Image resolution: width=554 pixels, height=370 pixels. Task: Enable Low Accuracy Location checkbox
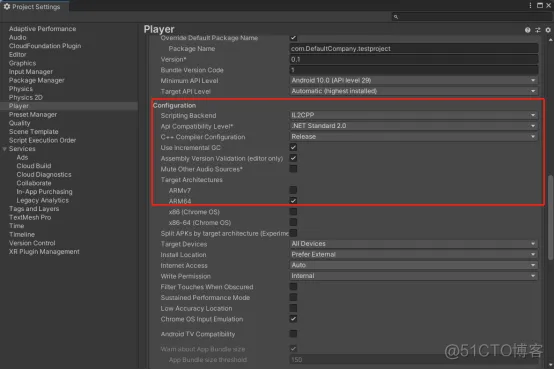pyautogui.click(x=293, y=308)
